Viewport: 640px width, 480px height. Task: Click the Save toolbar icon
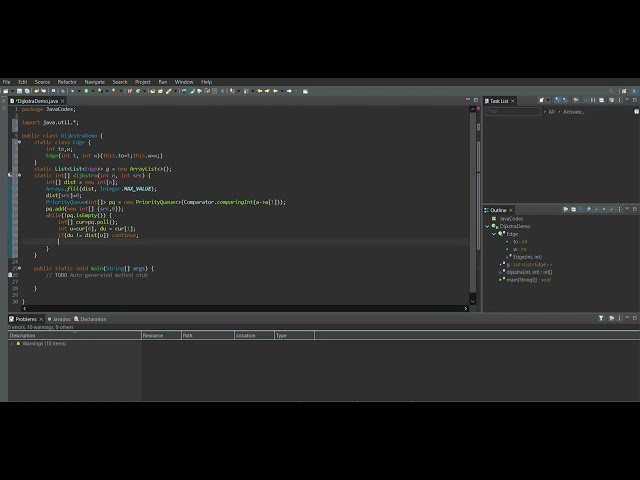(x=19, y=91)
